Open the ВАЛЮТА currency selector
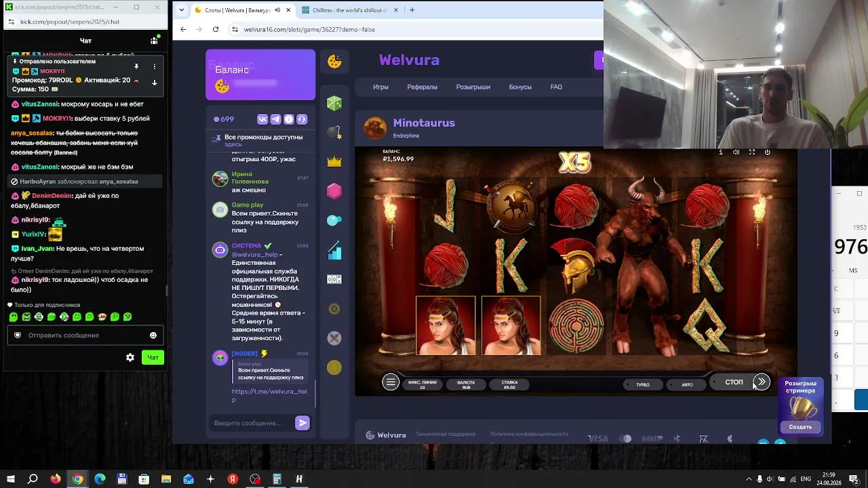The width and height of the screenshot is (868, 488). point(466,384)
